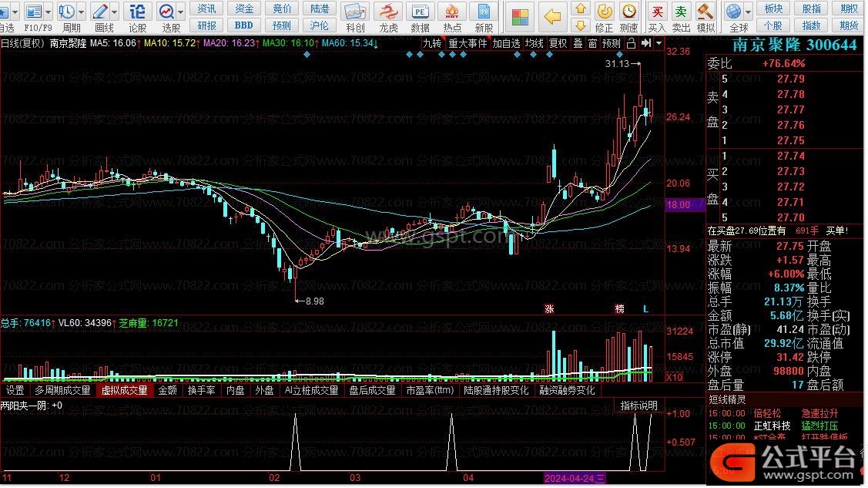Click the 2024-04-24 date marker

(x=576, y=480)
